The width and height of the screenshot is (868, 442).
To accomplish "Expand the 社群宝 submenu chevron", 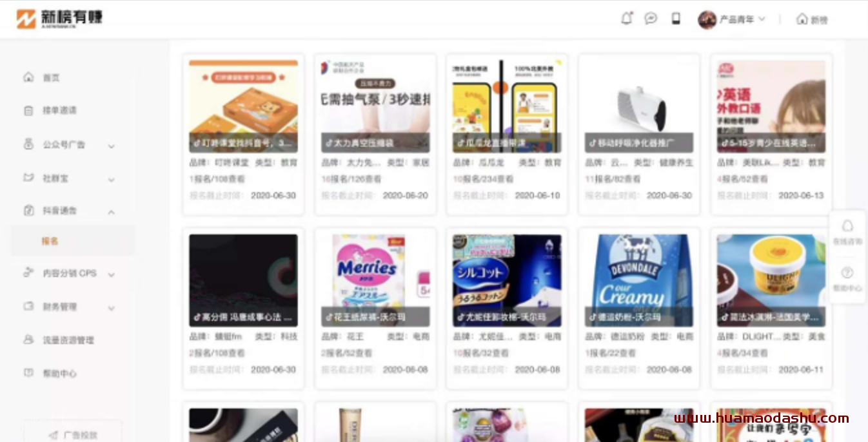I will tap(111, 179).
